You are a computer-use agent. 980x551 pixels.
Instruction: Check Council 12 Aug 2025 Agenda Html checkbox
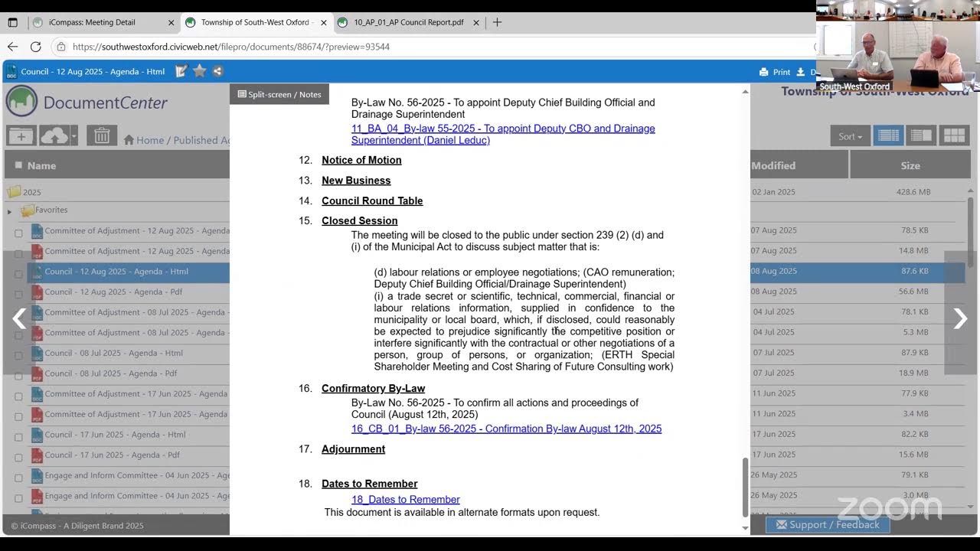(x=18, y=274)
